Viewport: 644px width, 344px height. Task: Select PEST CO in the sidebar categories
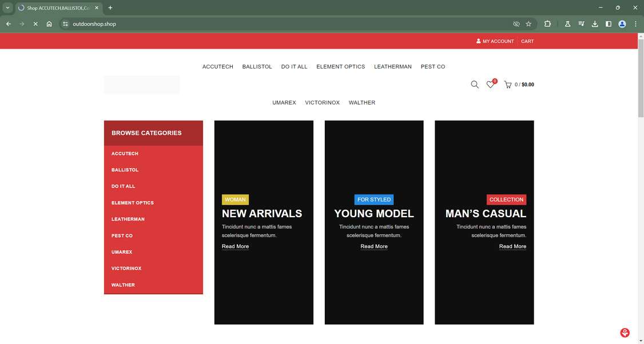coord(122,235)
